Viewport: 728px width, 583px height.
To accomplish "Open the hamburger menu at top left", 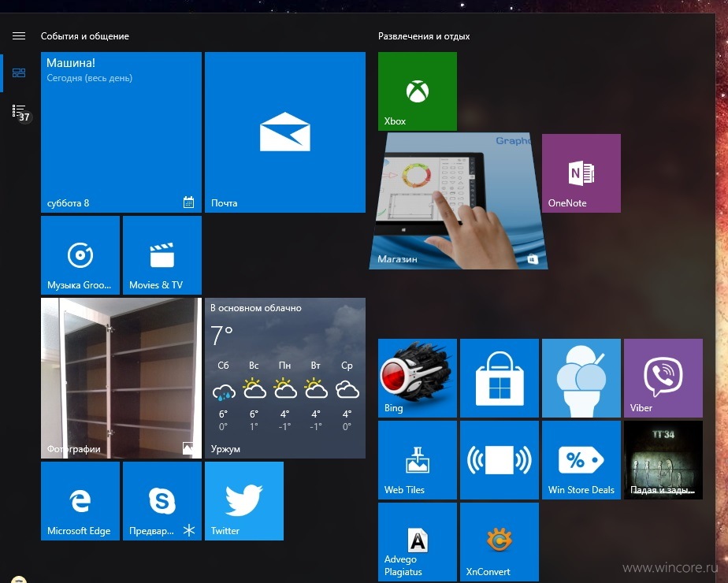I will point(19,36).
